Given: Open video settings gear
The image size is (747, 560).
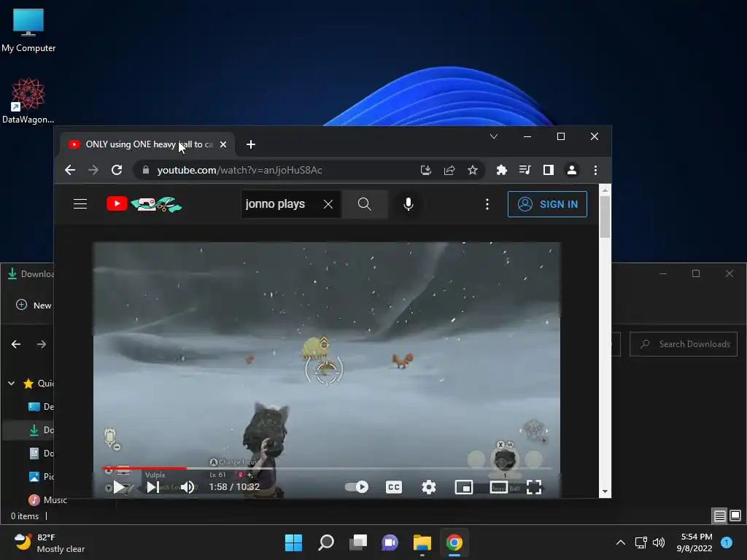Looking at the screenshot, I should [429, 486].
